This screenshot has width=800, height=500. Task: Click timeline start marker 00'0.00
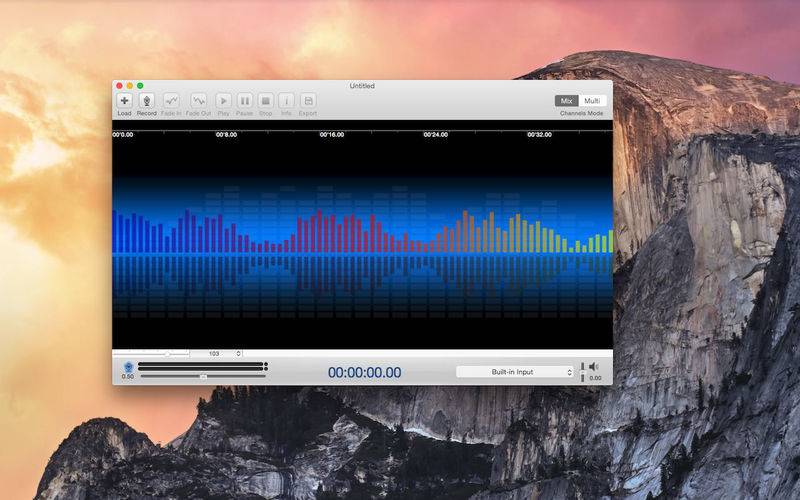click(x=123, y=135)
